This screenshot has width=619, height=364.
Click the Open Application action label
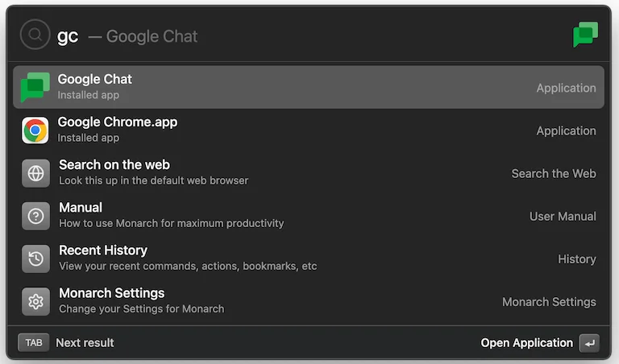(x=526, y=343)
